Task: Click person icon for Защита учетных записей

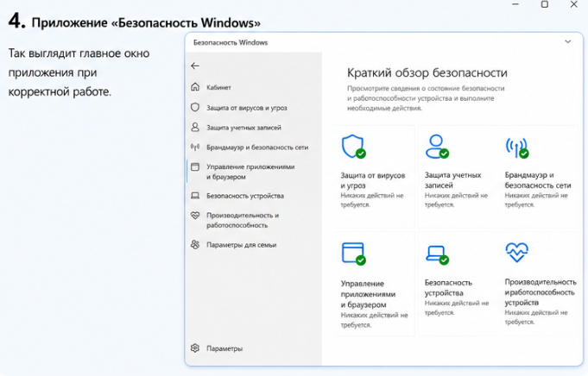Action: coord(195,128)
